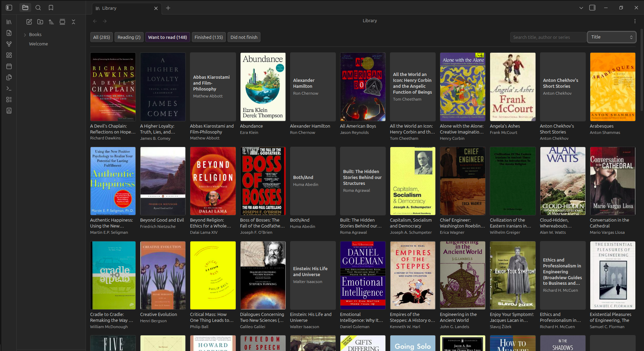644x351 pixels.
Task: Collapse all folders in file explorer
Action: (73, 22)
